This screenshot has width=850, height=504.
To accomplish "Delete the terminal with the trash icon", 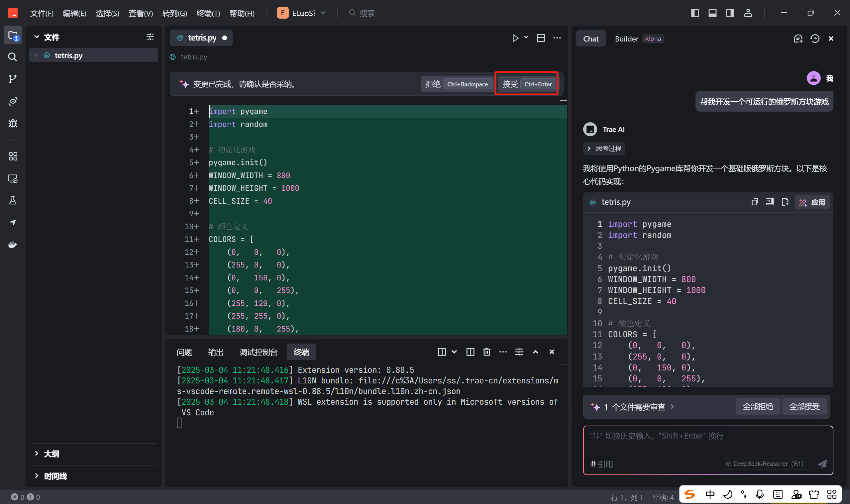I will 486,352.
